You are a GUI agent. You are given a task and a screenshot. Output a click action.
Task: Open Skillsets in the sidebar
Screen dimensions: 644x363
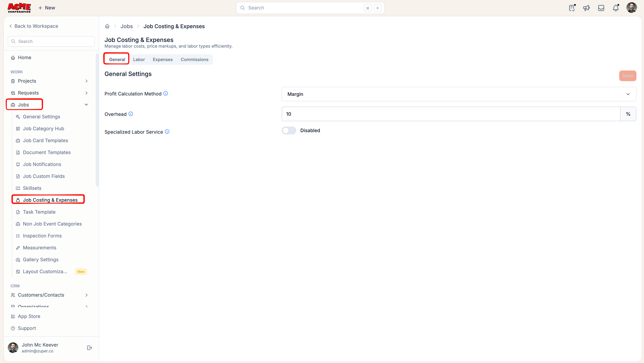point(32,188)
